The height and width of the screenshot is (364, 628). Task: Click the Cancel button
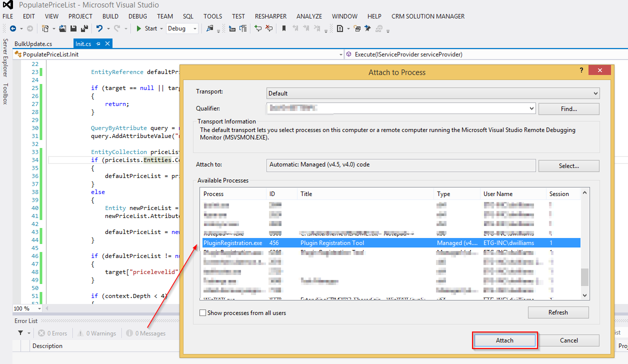(569, 340)
